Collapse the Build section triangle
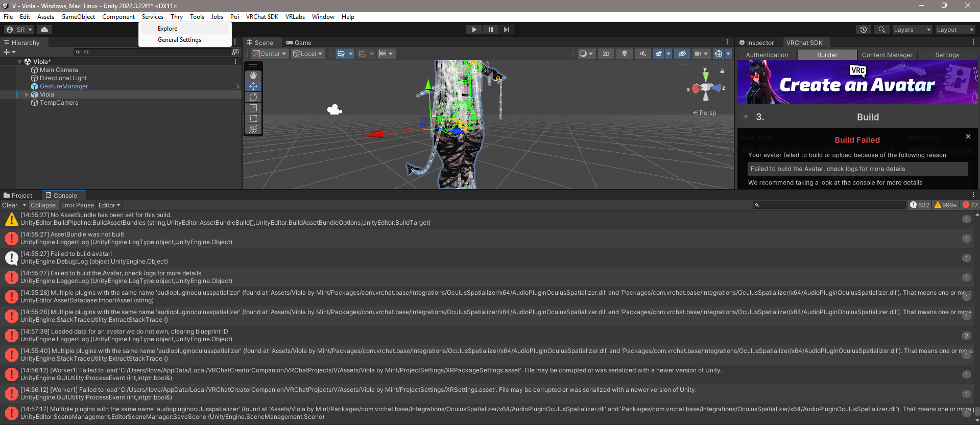Viewport: 980px width, 425px height. 746,117
